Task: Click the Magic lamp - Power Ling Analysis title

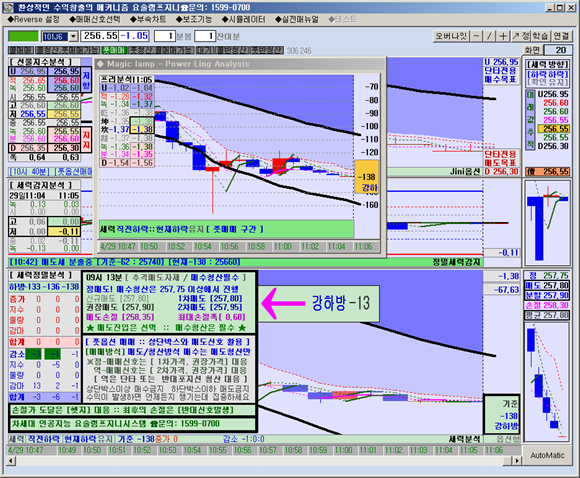Action: tap(178, 64)
